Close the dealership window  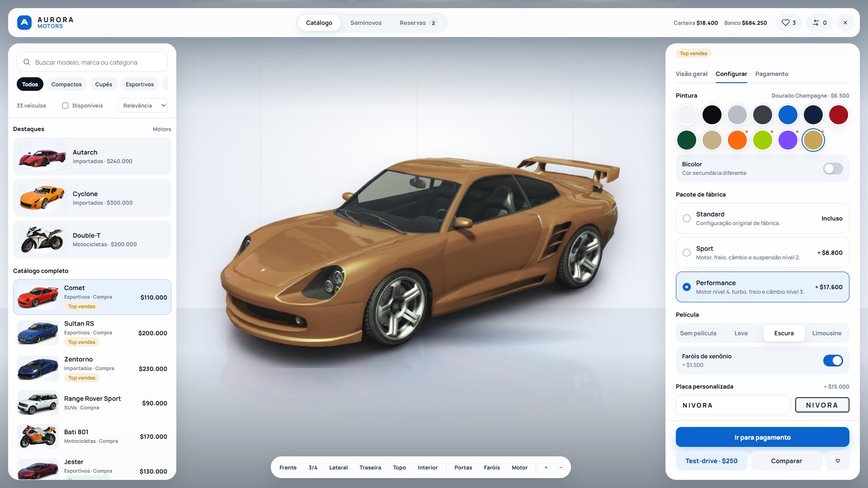tap(845, 23)
